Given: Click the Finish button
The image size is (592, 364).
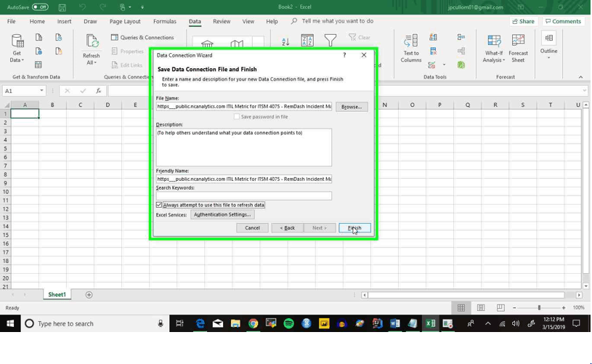Looking at the screenshot, I should point(354,227).
